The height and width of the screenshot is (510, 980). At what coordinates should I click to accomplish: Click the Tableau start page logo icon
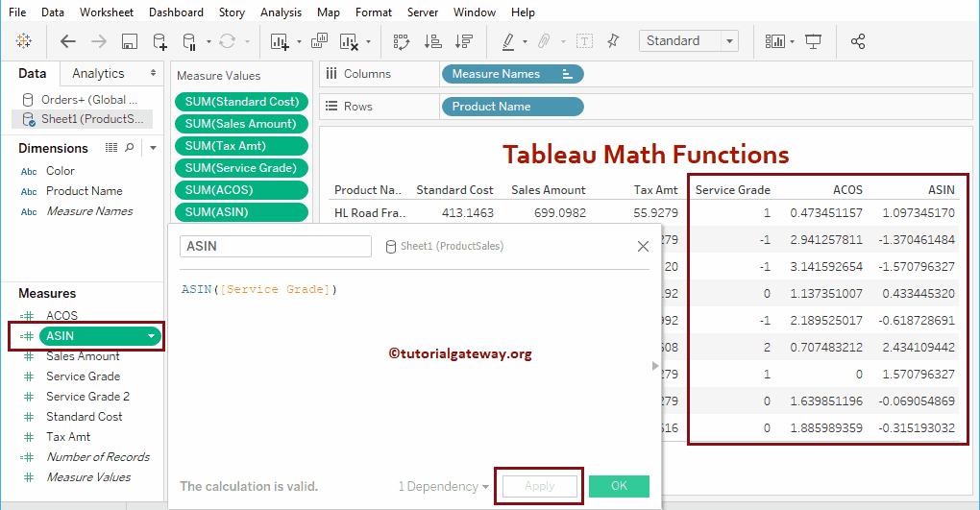tap(24, 41)
